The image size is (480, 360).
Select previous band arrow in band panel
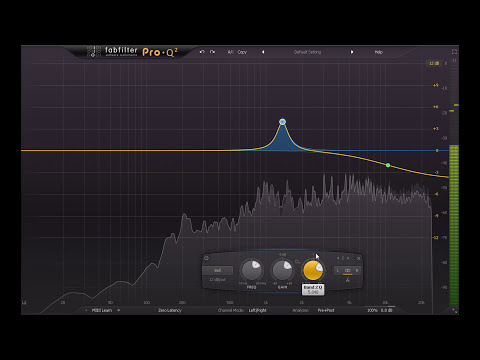click(x=338, y=258)
